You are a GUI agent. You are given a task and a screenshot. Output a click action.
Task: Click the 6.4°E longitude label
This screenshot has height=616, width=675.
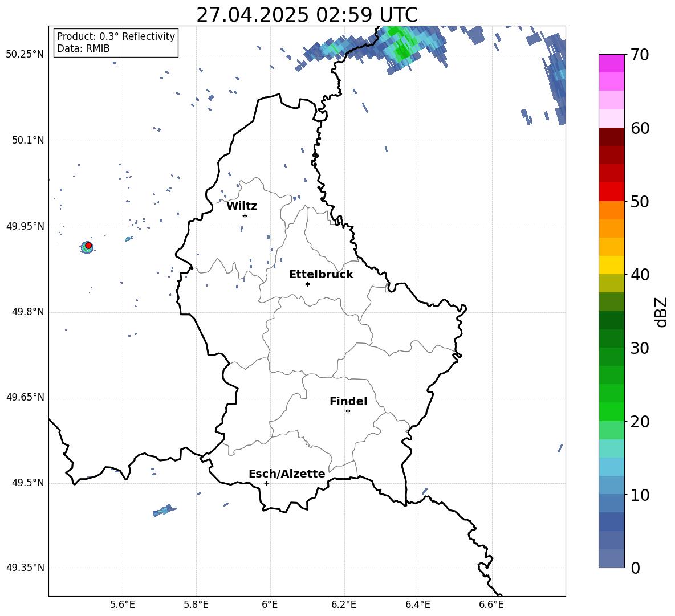[417, 605]
